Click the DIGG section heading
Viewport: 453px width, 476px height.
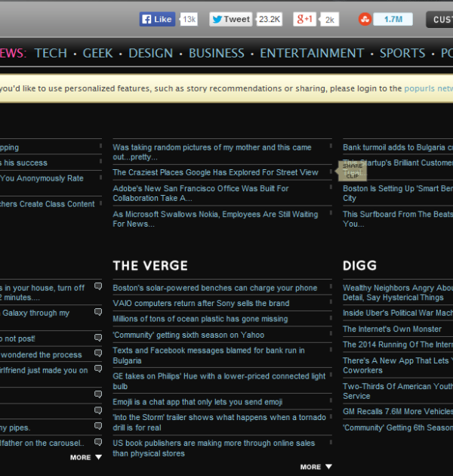[359, 266]
